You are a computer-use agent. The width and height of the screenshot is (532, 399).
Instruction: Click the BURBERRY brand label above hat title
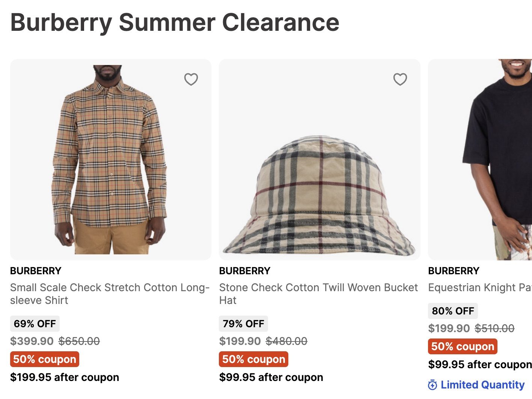point(245,271)
